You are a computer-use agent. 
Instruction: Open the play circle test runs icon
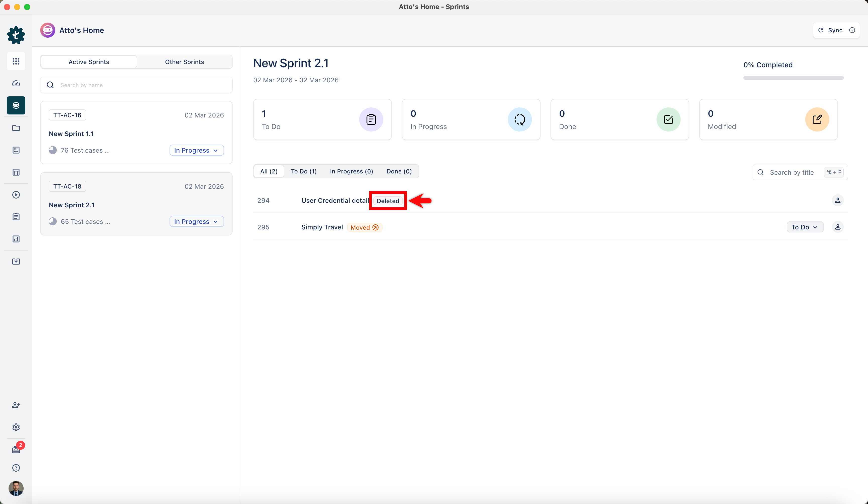pos(16,195)
